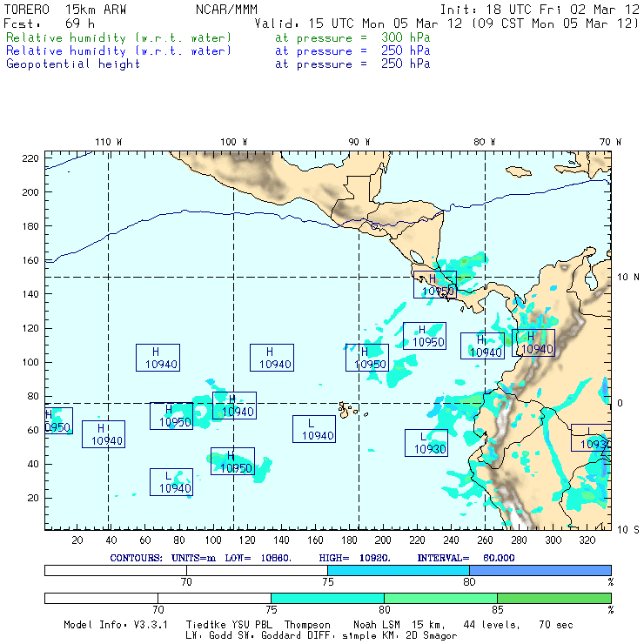Viewport: 644px width, 644px height.
Task: Click the 'Noah LSM' text in model info
Action: click(x=377, y=625)
